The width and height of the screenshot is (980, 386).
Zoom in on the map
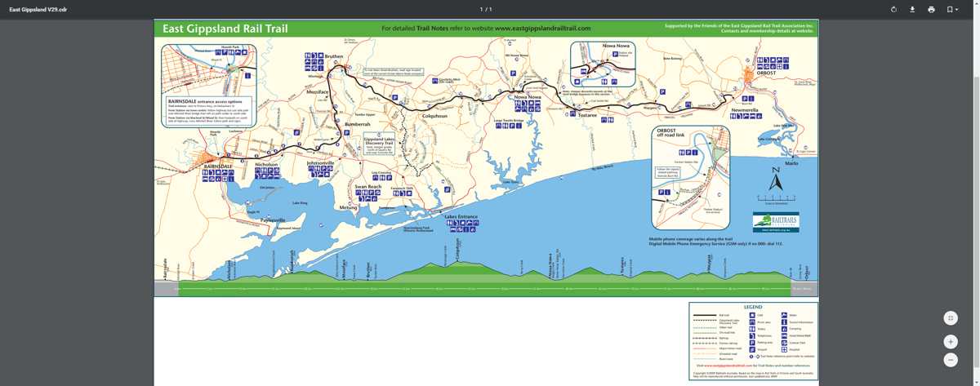[x=951, y=341]
